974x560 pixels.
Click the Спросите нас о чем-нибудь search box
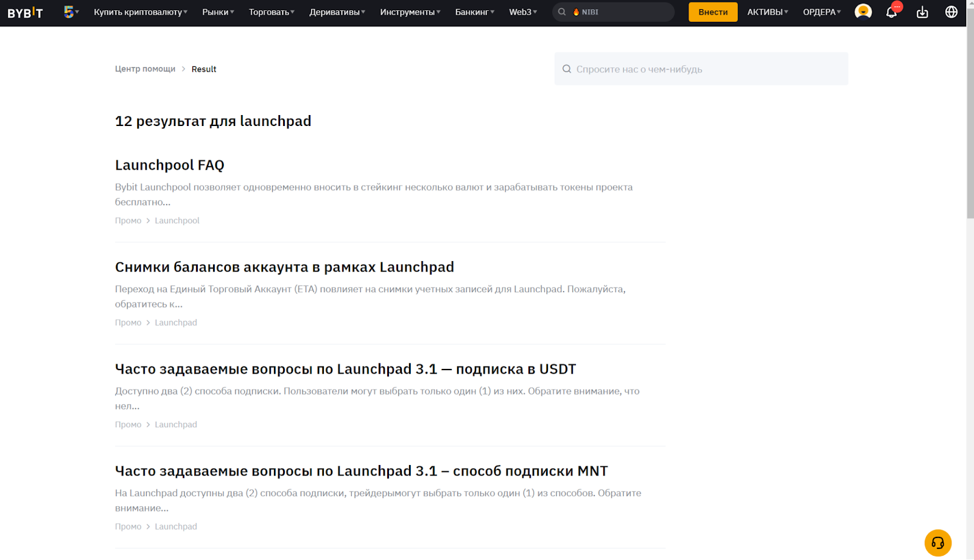[701, 69]
